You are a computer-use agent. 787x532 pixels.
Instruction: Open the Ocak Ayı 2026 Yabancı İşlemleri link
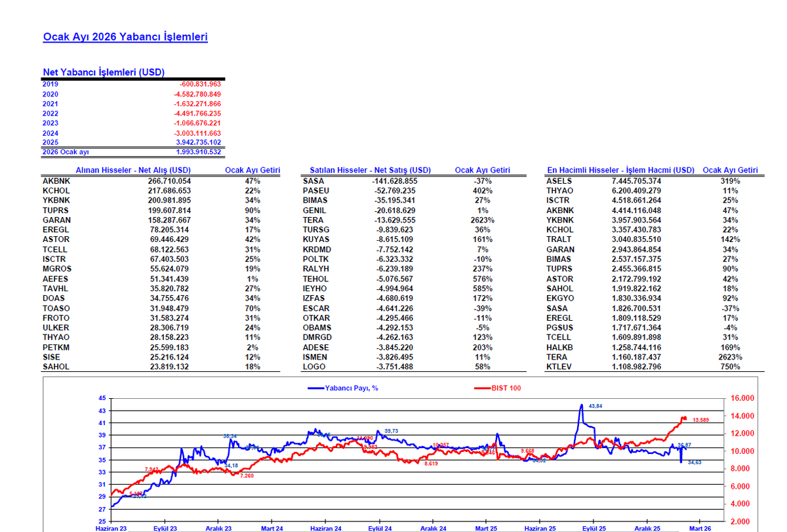(x=125, y=37)
